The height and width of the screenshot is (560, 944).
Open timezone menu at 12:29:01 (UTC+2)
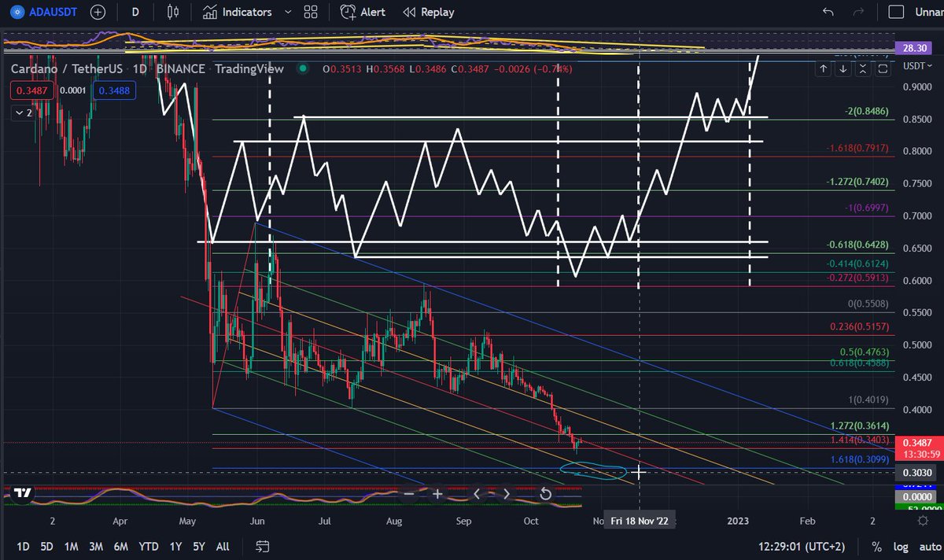[802, 546]
